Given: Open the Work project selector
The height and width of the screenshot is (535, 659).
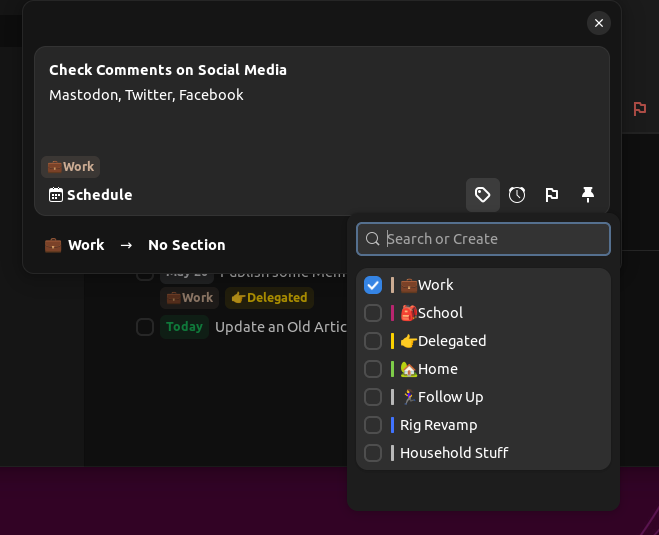Looking at the screenshot, I should [x=75, y=245].
